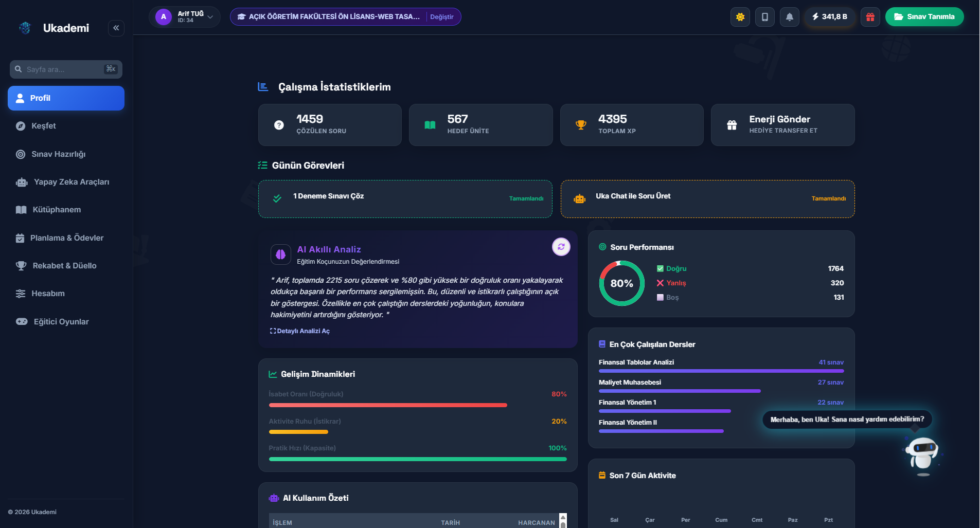Click the robot icon on Uka Chat task
Image resolution: width=980 pixels, height=528 pixels.
[x=580, y=199]
